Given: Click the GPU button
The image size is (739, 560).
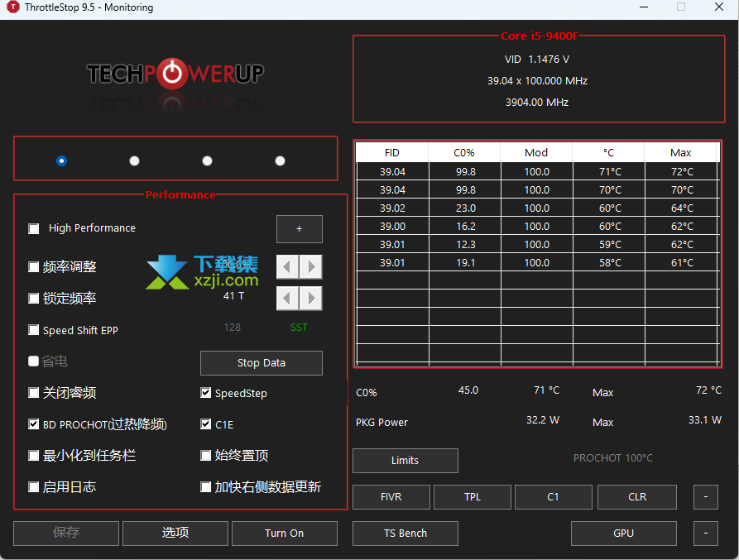Looking at the screenshot, I should (x=624, y=534).
